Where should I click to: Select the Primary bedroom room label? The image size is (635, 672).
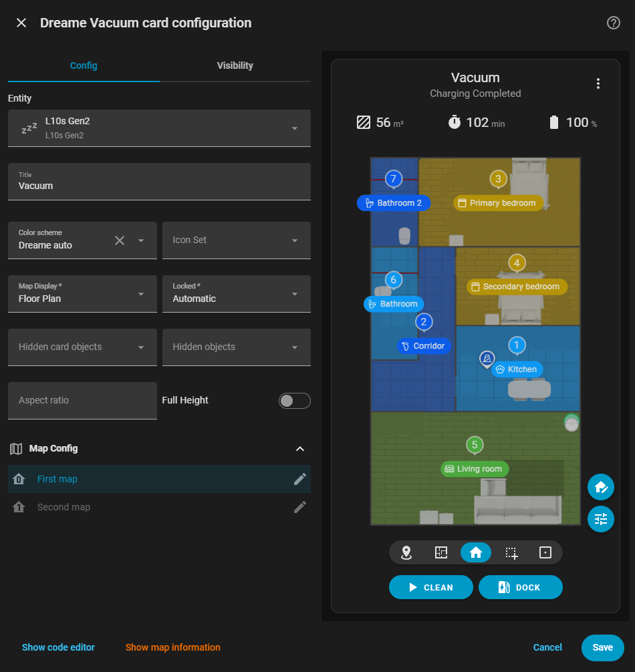(x=498, y=203)
